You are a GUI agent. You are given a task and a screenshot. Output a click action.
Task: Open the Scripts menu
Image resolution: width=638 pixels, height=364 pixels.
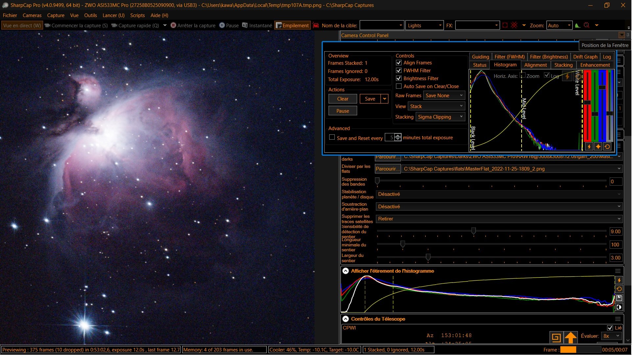pos(137,15)
